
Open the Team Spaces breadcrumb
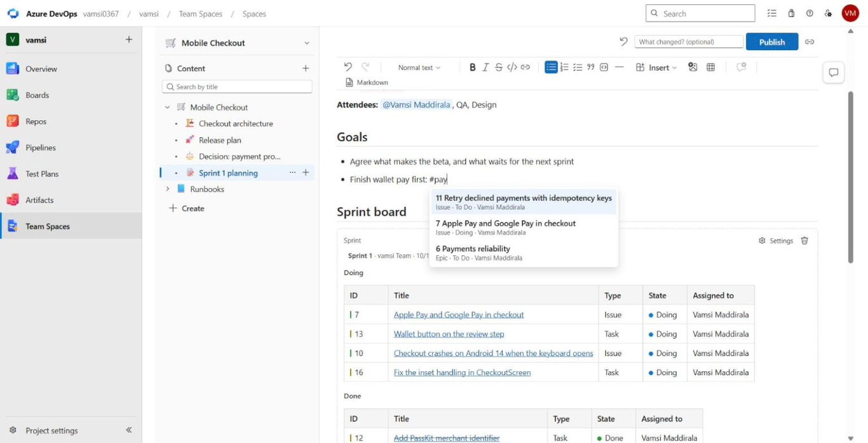200,13
